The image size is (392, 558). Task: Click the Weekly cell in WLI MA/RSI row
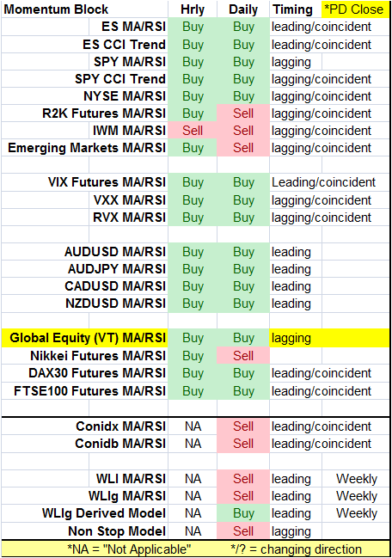pyautogui.click(x=356, y=479)
